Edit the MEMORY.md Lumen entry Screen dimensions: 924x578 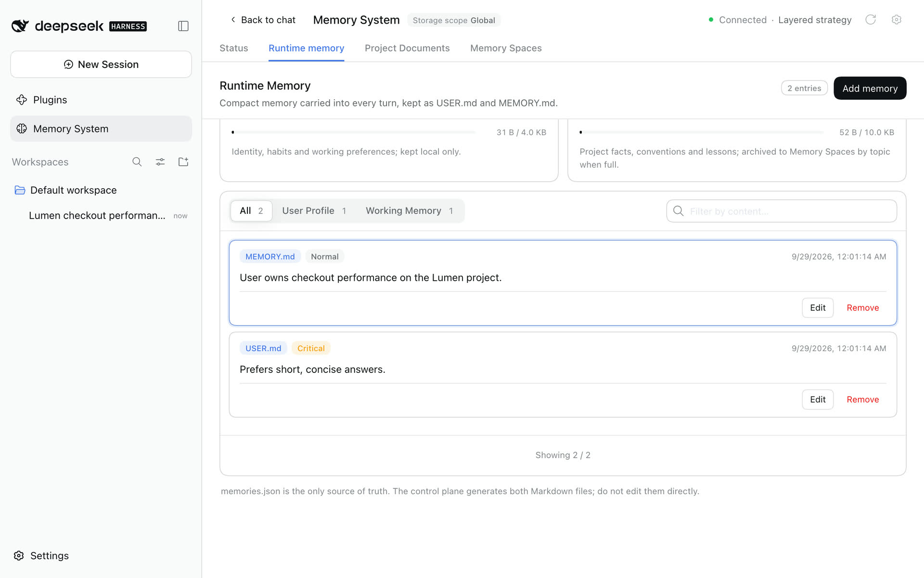click(x=818, y=308)
